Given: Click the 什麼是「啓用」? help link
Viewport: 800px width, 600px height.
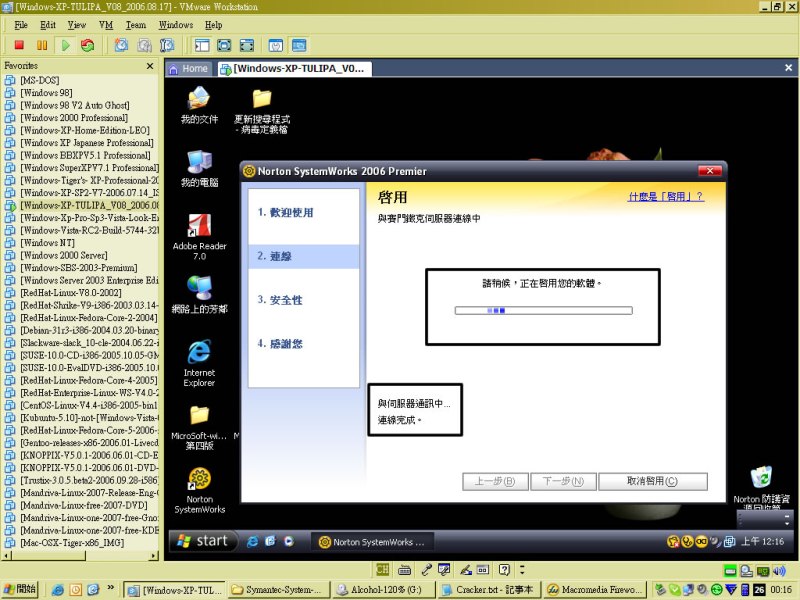Looking at the screenshot, I should coord(666,196).
